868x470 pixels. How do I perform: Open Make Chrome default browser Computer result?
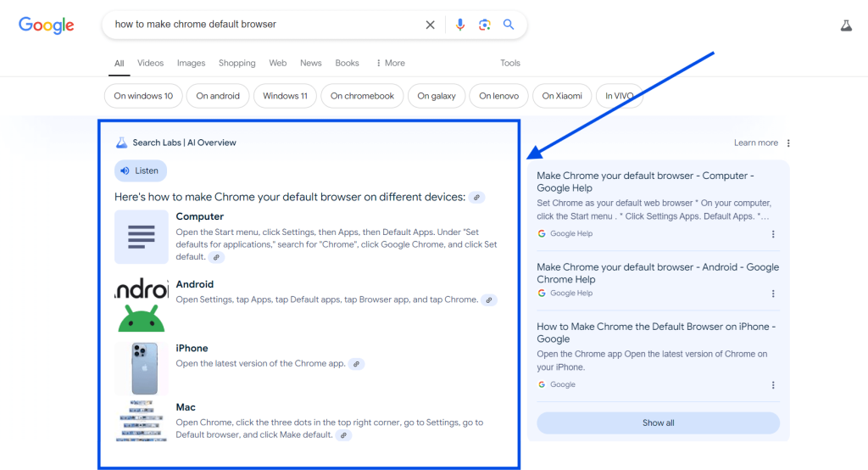point(645,182)
